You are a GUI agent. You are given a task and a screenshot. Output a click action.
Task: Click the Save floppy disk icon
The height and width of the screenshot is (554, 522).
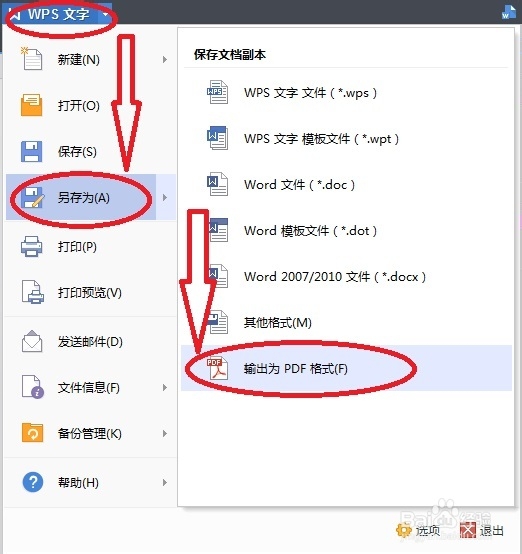point(31,151)
